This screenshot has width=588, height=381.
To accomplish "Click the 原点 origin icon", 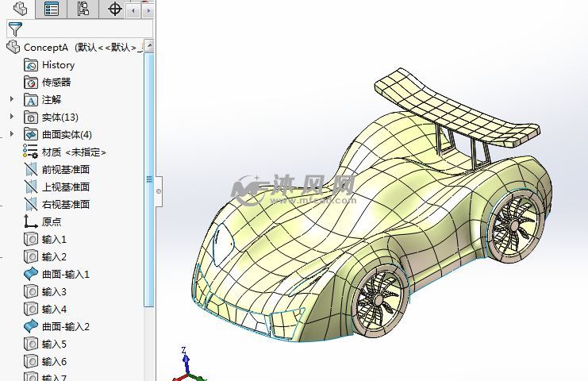I will click(x=30, y=221).
